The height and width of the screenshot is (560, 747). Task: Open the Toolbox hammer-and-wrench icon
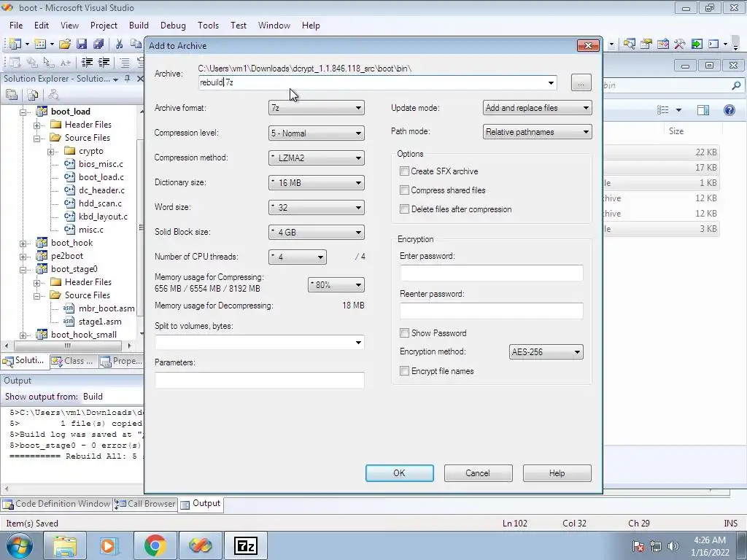680,44
